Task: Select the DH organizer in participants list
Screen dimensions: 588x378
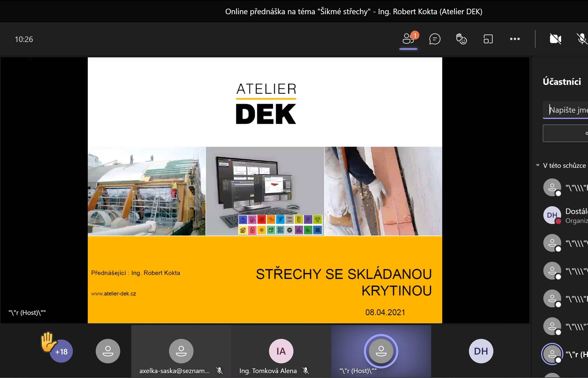Action: pyautogui.click(x=565, y=215)
